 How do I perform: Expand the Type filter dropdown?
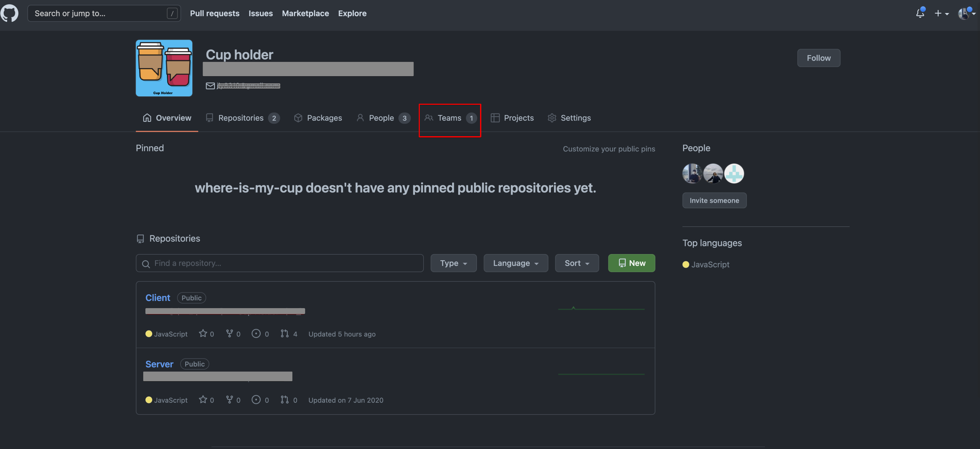[453, 263]
